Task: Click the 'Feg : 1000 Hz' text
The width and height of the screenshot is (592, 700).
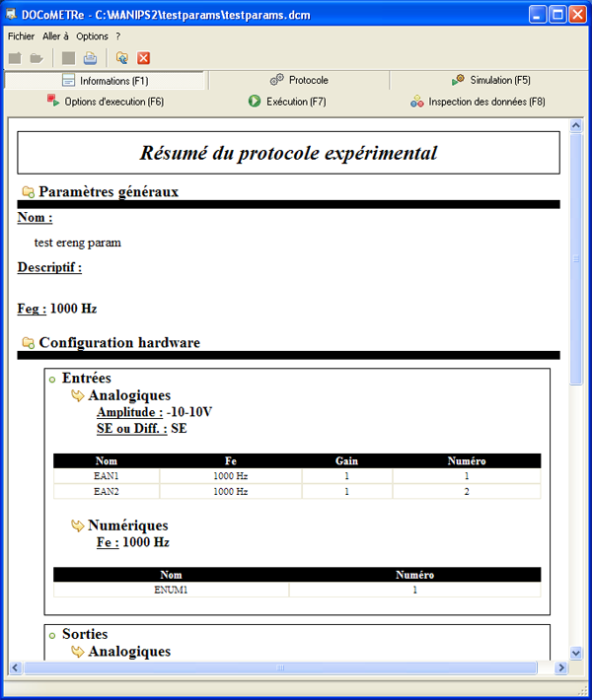Action: click(x=57, y=309)
